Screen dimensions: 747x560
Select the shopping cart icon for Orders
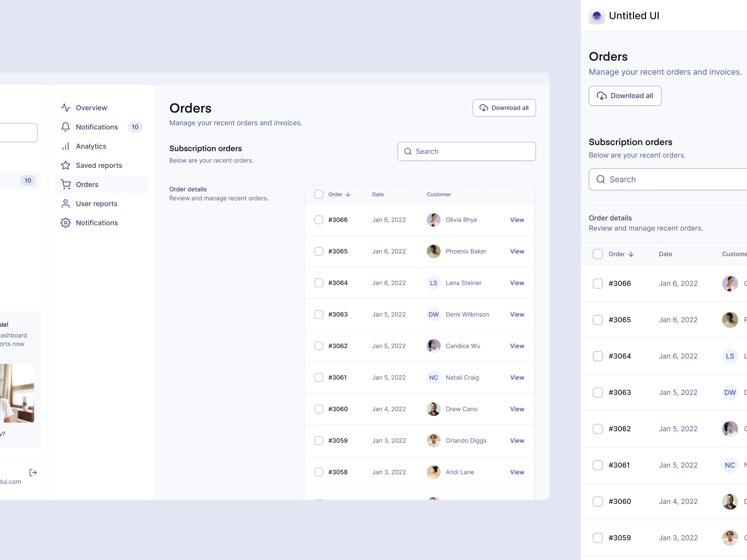65,184
